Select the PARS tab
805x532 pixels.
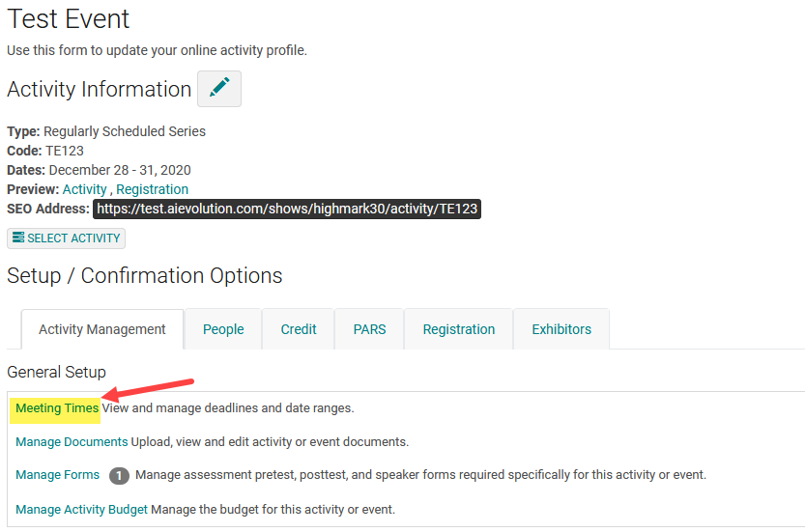(369, 329)
